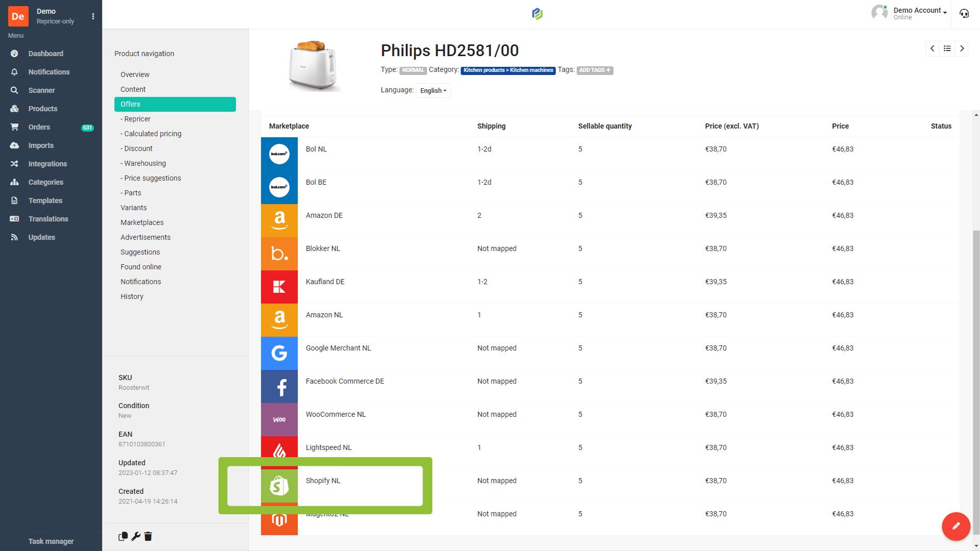Click the Dashboard sidebar icon

tap(15, 53)
